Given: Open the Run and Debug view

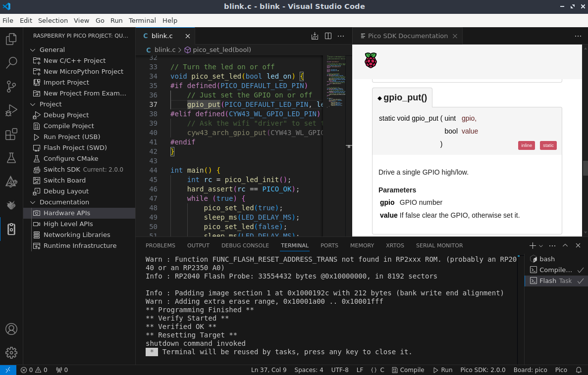Looking at the screenshot, I should pyautogui.click(x=11, y=110).
